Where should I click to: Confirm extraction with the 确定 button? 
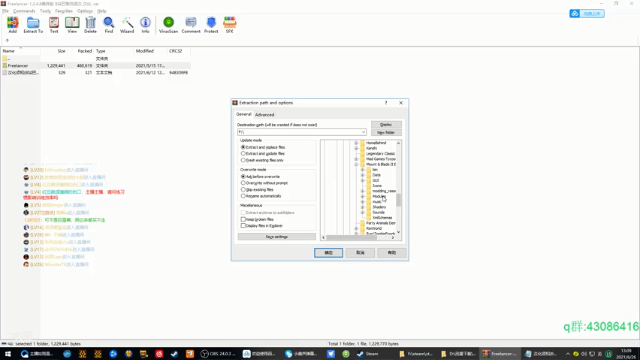329,253
